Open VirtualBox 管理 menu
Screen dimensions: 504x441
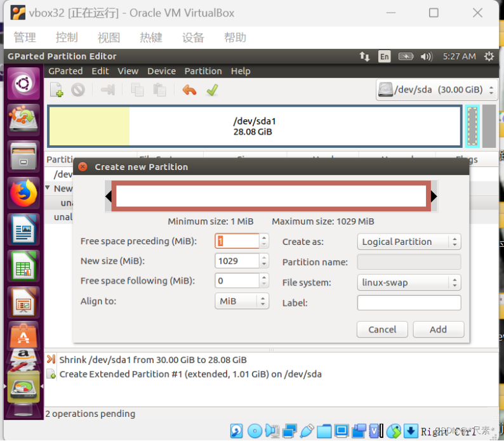tap(25, 37)
